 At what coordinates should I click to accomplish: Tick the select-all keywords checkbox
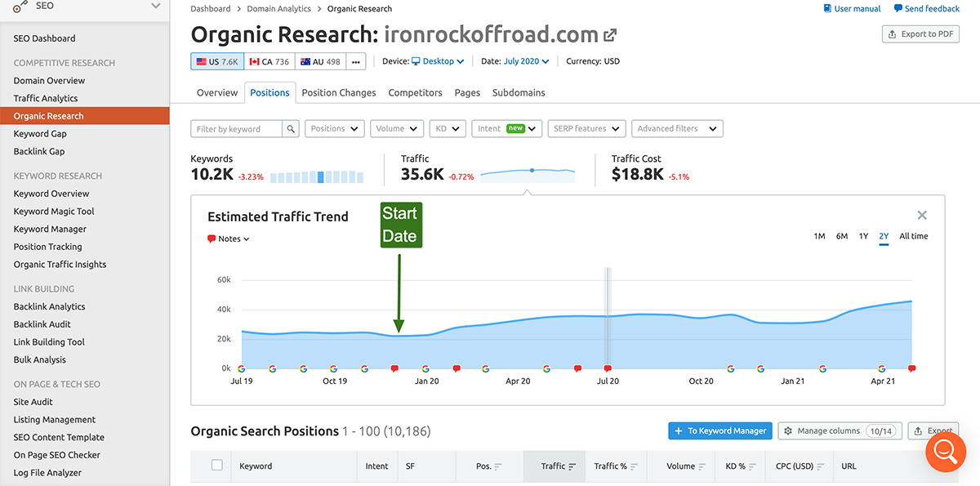pos(217,466)
